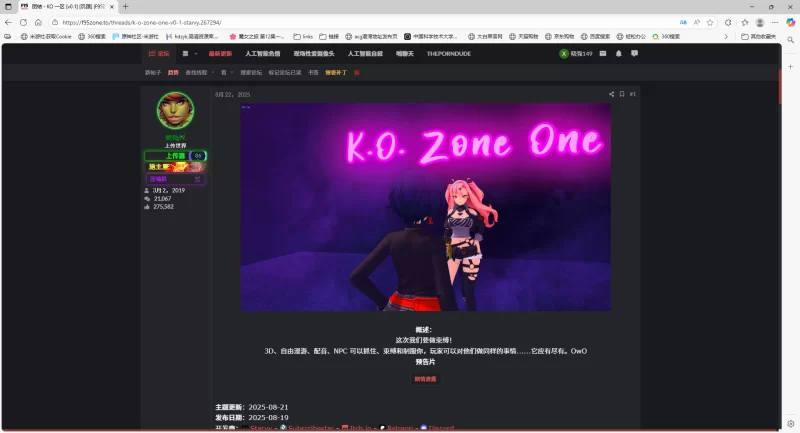Open the 天猫购物 bookmark
The image size is (800, 433).
524,37
